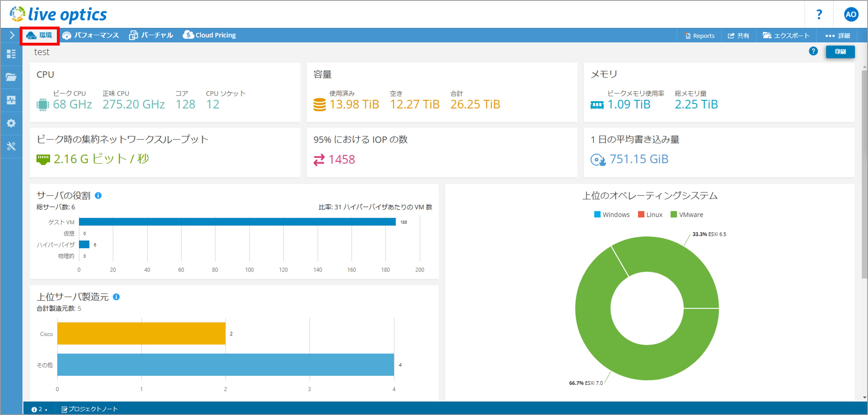Open the tools wrench icon in sidebar
Viewport: 868px width, 415px height.
(x=11, y=146)
